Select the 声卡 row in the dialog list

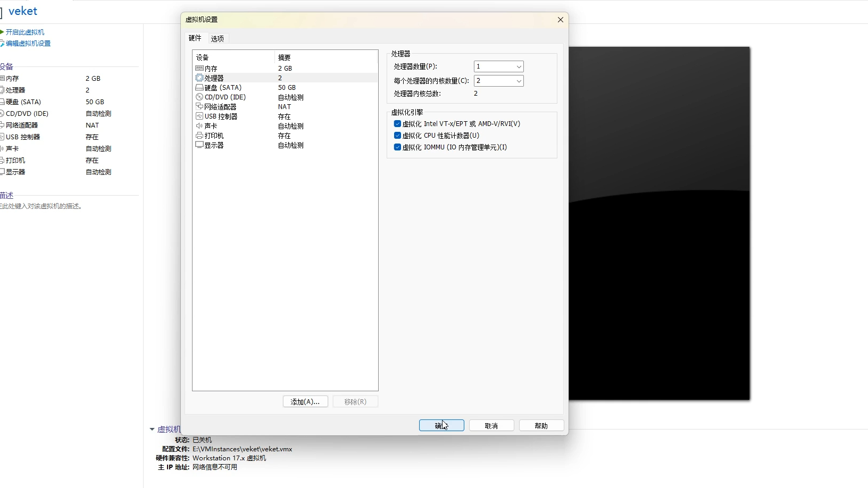click(x=285, y=126)
